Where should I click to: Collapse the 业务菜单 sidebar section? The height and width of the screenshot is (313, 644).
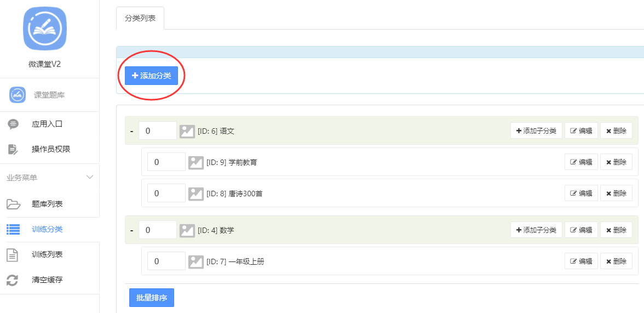(90, 177)
